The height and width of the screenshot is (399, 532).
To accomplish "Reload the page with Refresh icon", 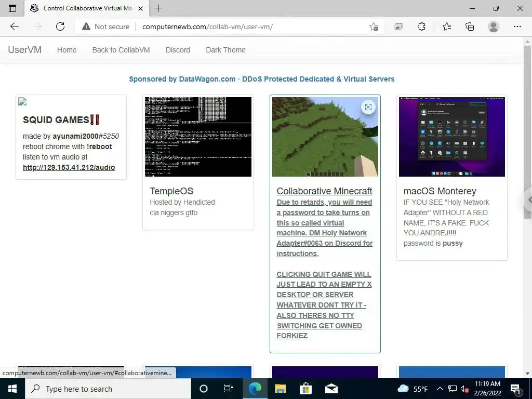I will [x=60, y=26].
